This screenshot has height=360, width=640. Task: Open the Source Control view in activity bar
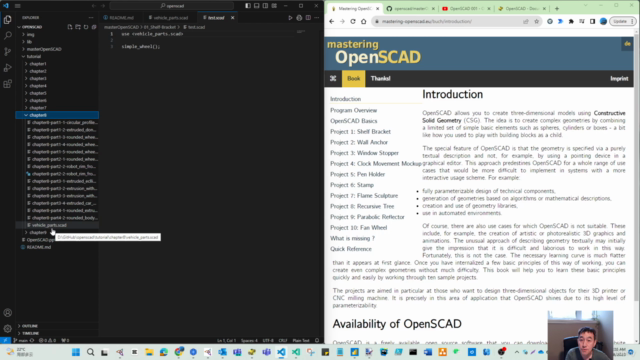coord(7,51)
